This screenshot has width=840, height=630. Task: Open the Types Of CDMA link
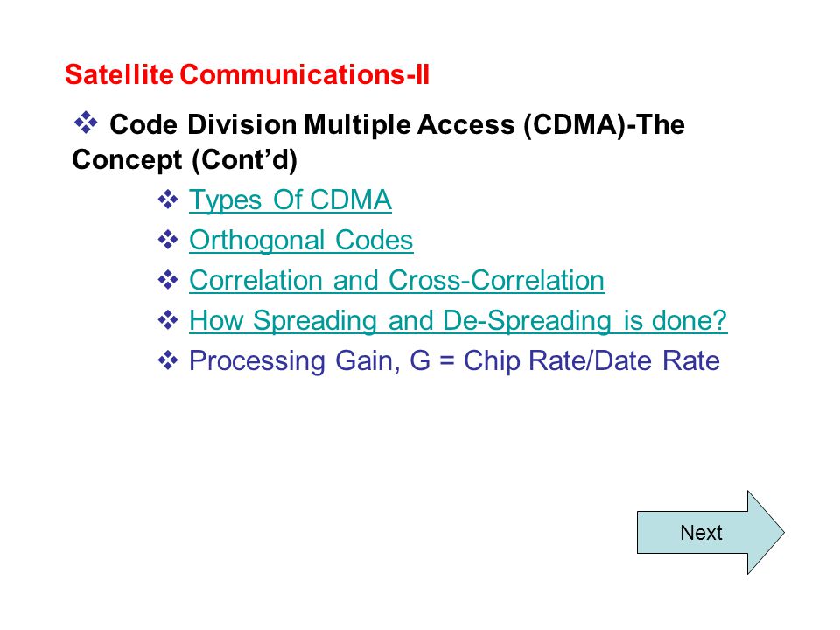[290, 200]
